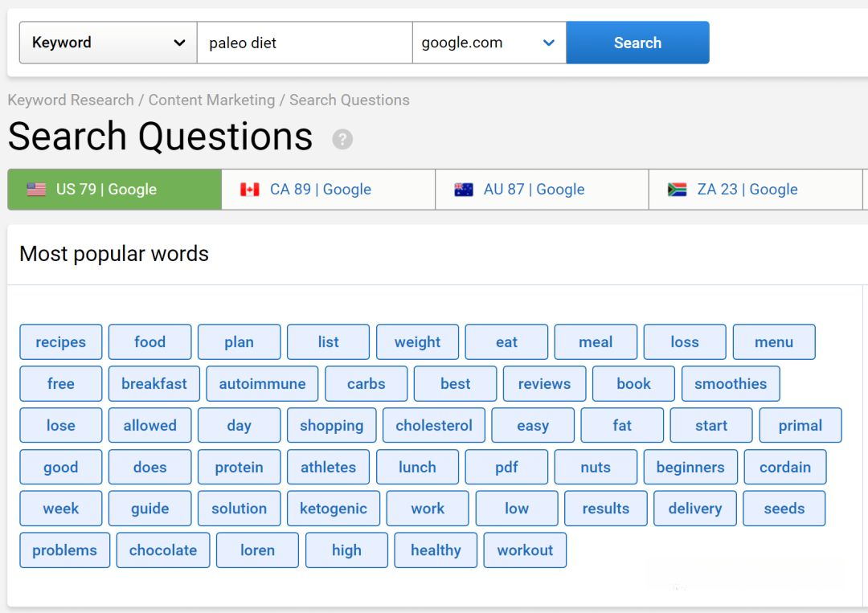This screenshot has height=613, width=868.
Task: Click the blue Search button
Action: tap(637, 43)
